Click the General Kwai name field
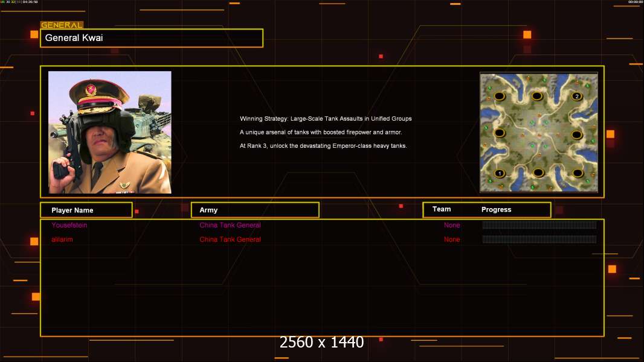Screen dimensions: 644x362 point(152,38)
